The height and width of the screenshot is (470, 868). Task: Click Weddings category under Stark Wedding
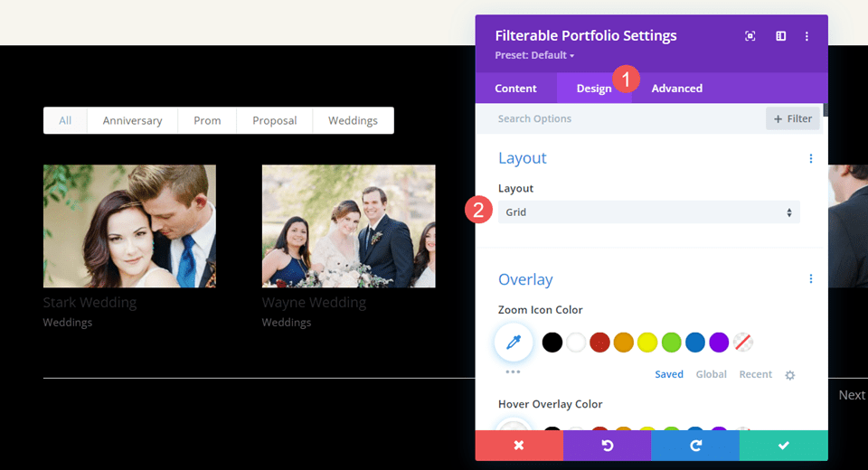(68, 323)
